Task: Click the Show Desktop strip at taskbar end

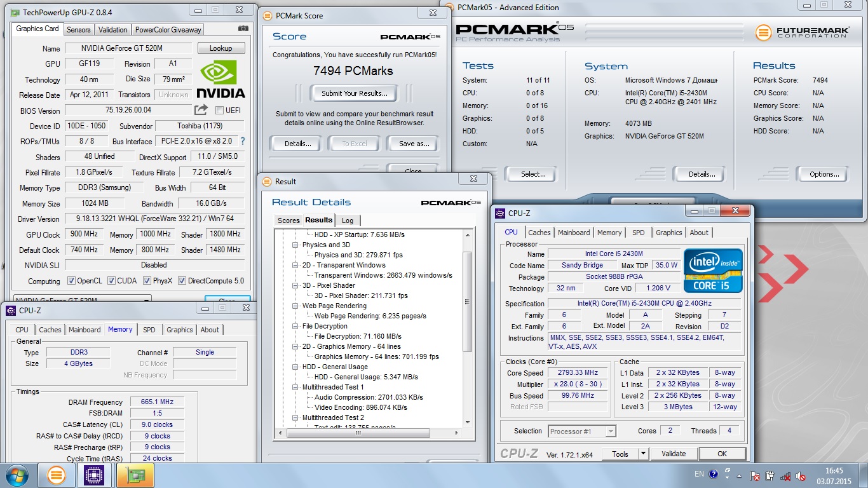Action: 864,475
